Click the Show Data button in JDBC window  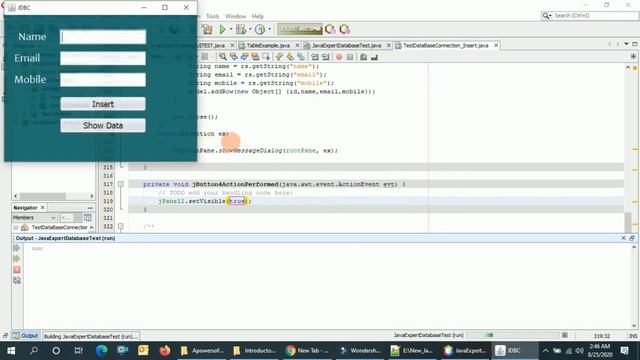tap(103, 125)
